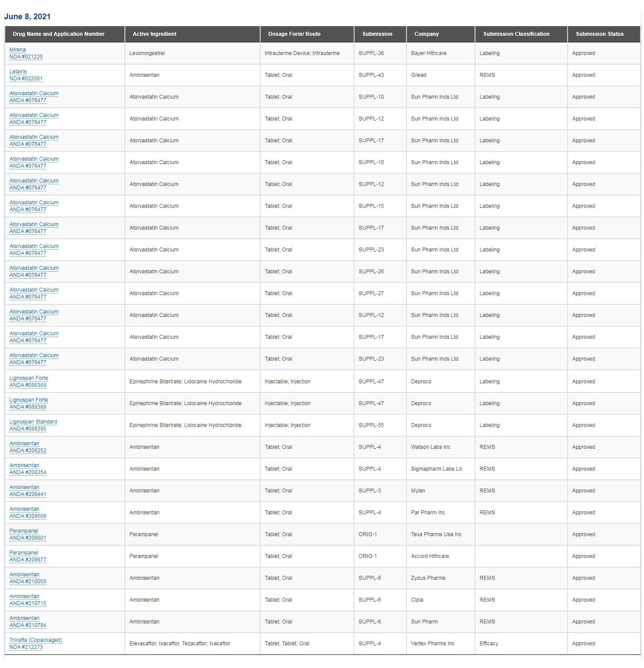Open application ANDA #210715

(x=28, y=603)
